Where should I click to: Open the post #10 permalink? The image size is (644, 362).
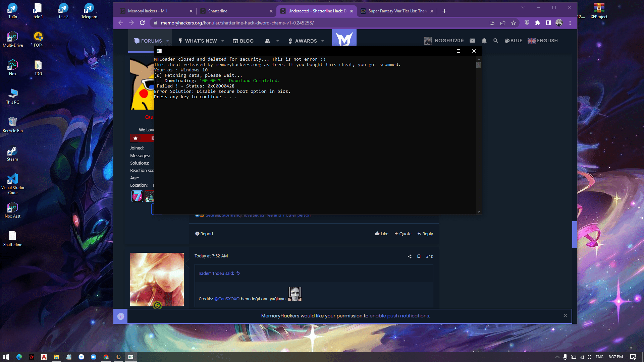tap(430, 256)
